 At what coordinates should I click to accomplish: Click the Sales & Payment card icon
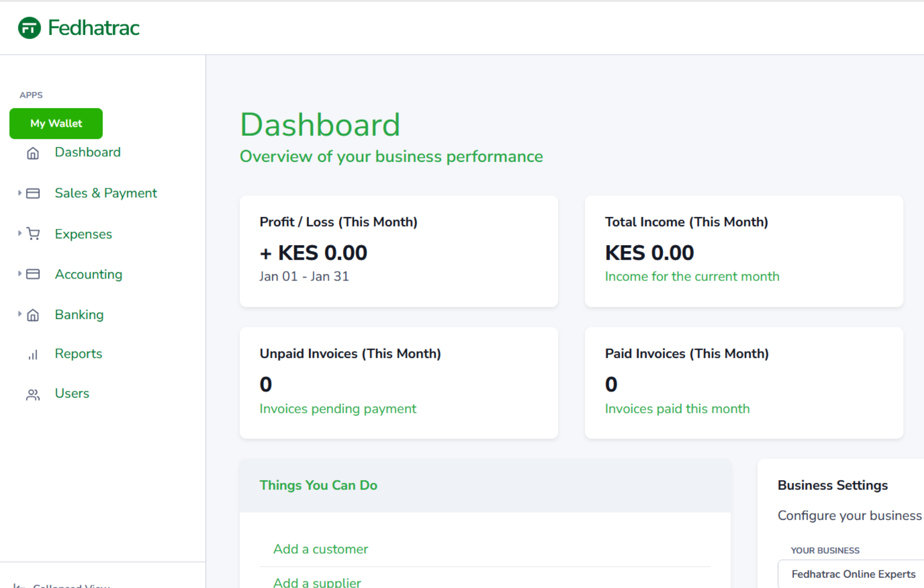[x=33, y=193]
